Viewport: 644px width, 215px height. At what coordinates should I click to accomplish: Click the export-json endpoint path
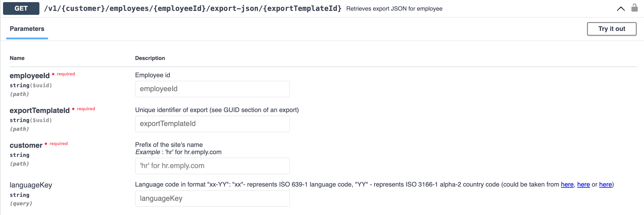click(193, 8)
